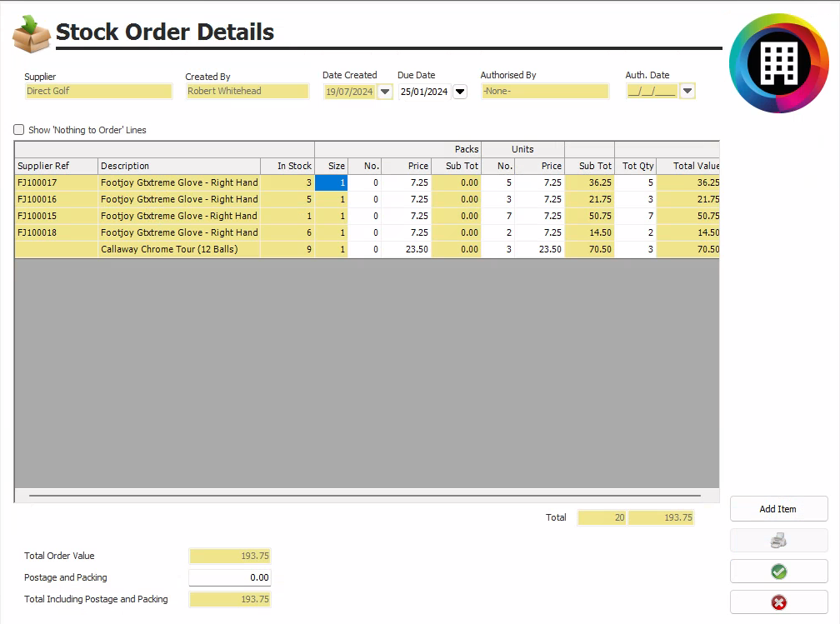Click units sub total 36.25 for FJ100017
840x624 pixels.
click(x=590, y=182)
